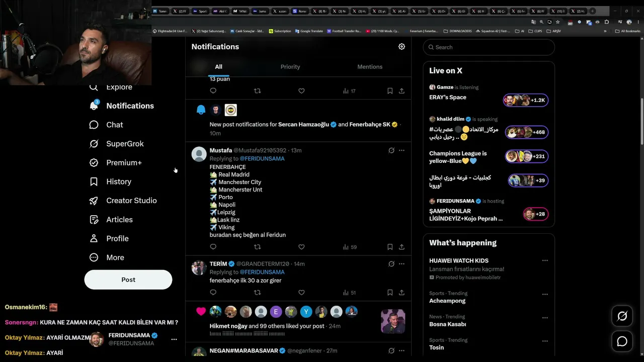Open Grok icon on Mustafa's post
Viewport: 644px width, 362px height.
pos(391,150)
